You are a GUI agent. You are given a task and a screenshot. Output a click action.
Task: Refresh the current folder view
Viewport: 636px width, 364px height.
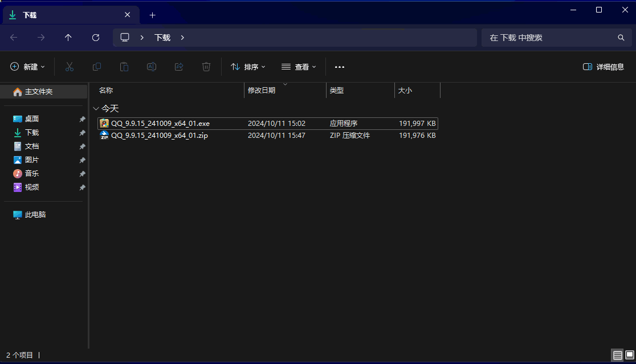pyautogui.click(x=96, y=38)
